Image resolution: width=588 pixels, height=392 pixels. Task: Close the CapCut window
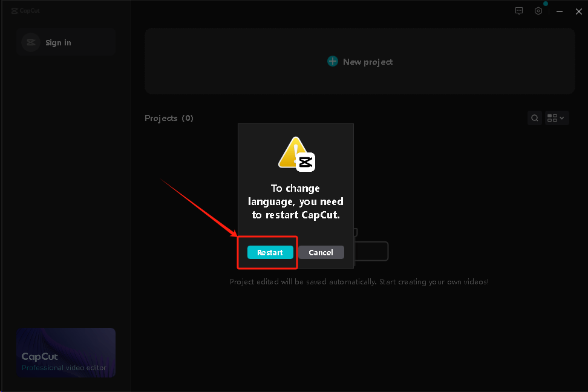(x=578, y=11)
